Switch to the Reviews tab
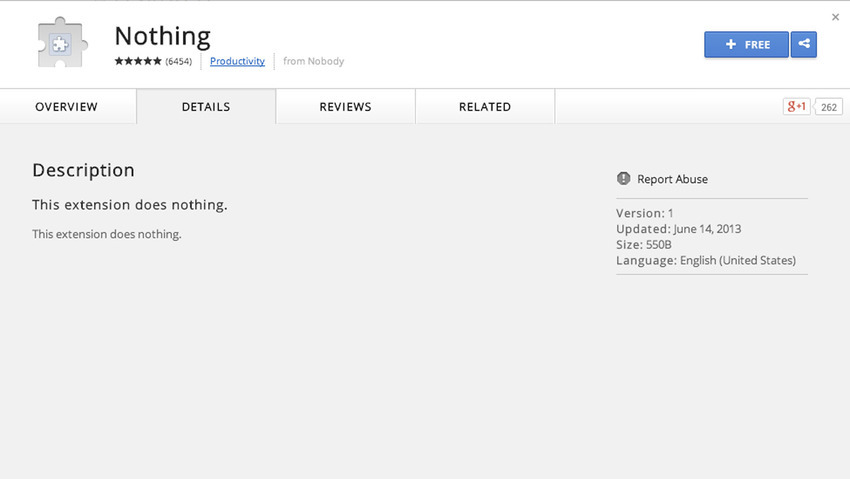This screenshot has width=850, height=479. [x=345, y=107]
